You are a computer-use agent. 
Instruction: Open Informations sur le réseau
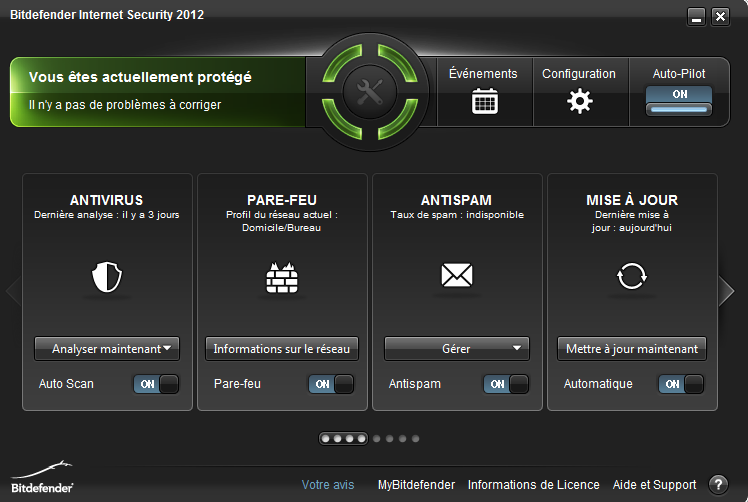click(x=282, y=349)
